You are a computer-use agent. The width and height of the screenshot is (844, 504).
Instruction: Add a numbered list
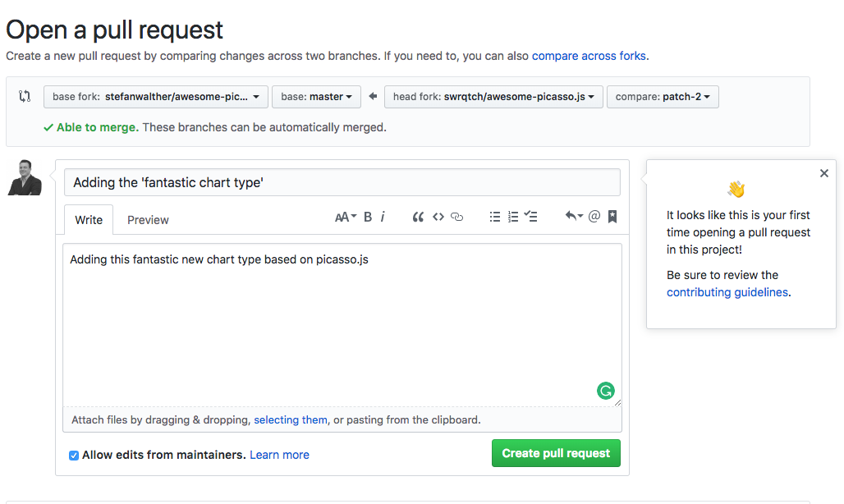point(513,217)
